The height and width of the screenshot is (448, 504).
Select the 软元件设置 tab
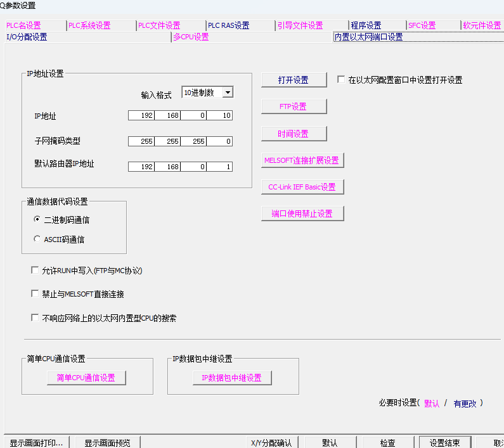coord(482,26)
